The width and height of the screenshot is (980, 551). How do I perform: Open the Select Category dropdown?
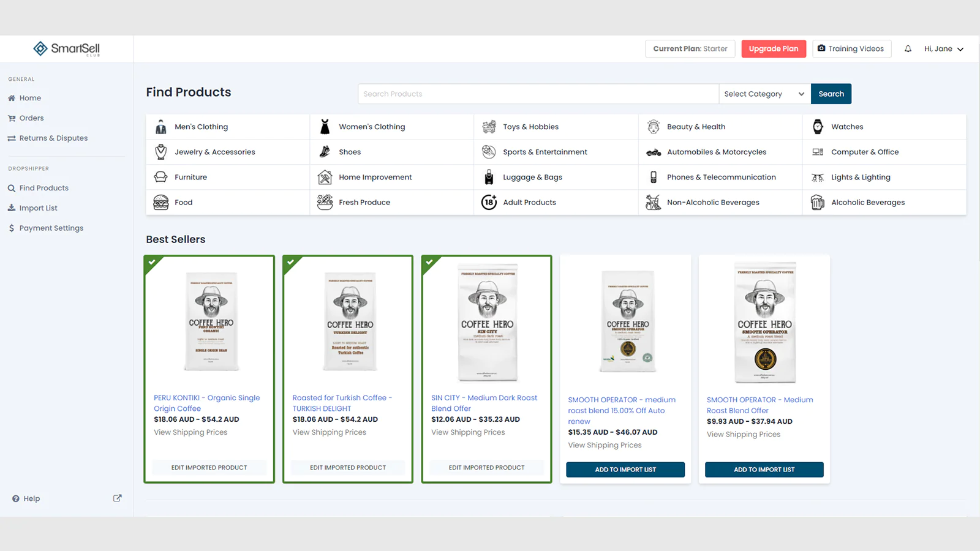[764, 94]
